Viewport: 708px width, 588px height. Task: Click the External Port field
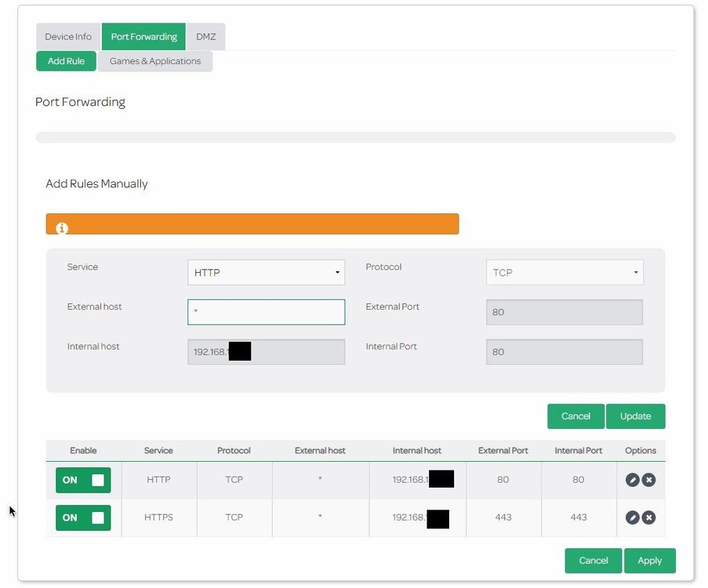565,312
